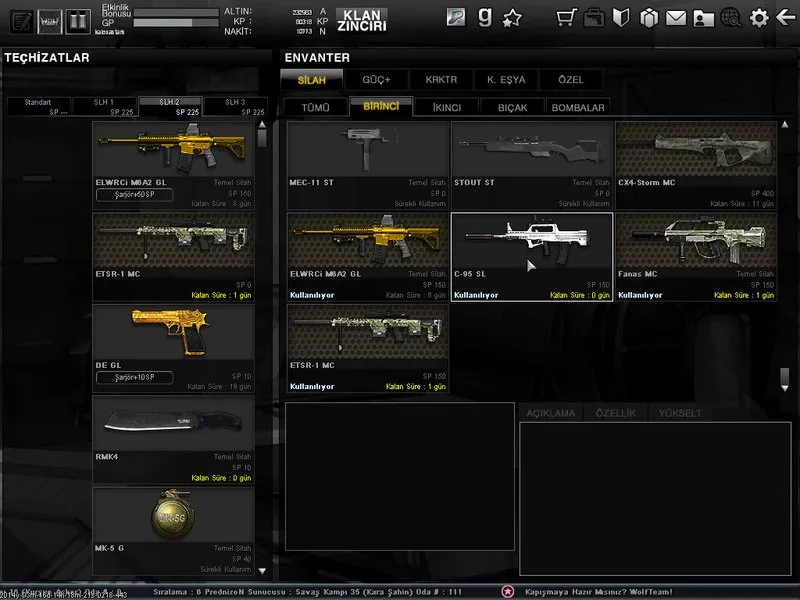This screenshot has height=600, width=800.
Task: Click Şarjör+60SP button under ELWRCi M6A2 GL
Action: click(134, 194)
